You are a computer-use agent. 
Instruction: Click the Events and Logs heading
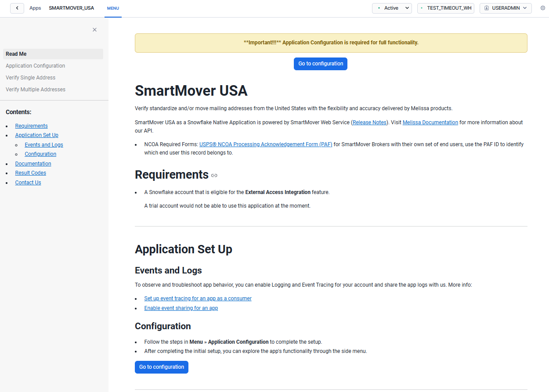pyautogui.click(x=168, y=270)
